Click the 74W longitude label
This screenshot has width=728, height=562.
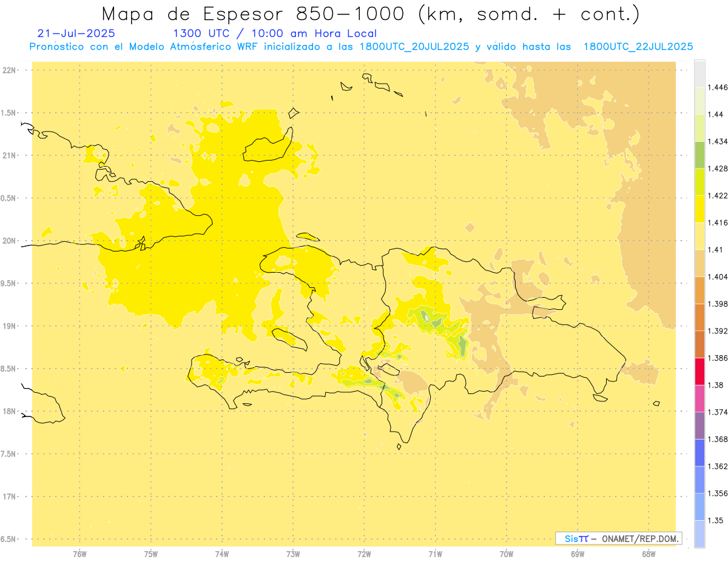(222, 554)
